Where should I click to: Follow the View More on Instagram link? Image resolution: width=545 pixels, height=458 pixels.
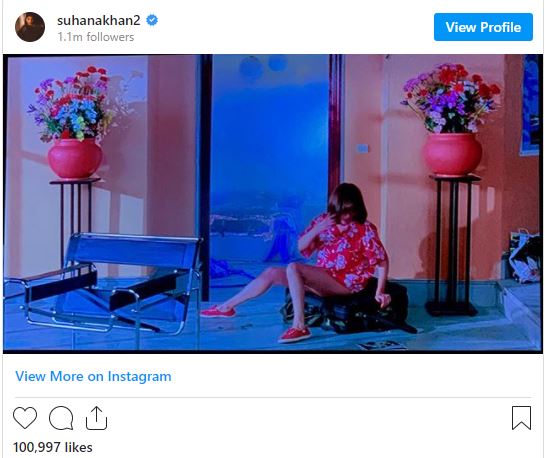(93, 376)
